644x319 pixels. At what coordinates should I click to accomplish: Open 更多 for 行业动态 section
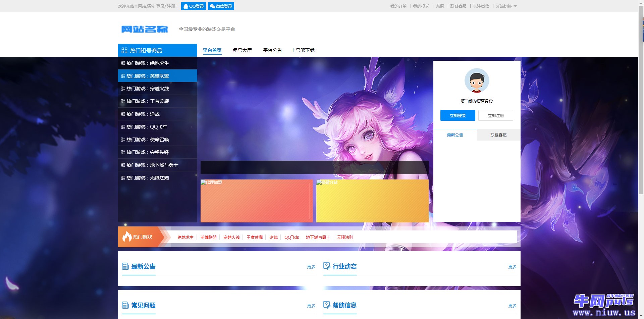point(513,267)
